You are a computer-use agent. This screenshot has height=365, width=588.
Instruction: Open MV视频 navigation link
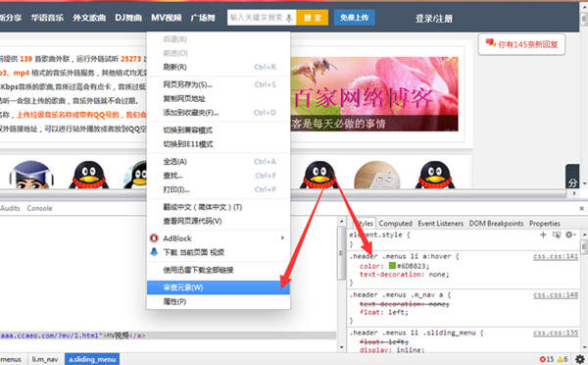click(x=167, y=18)
